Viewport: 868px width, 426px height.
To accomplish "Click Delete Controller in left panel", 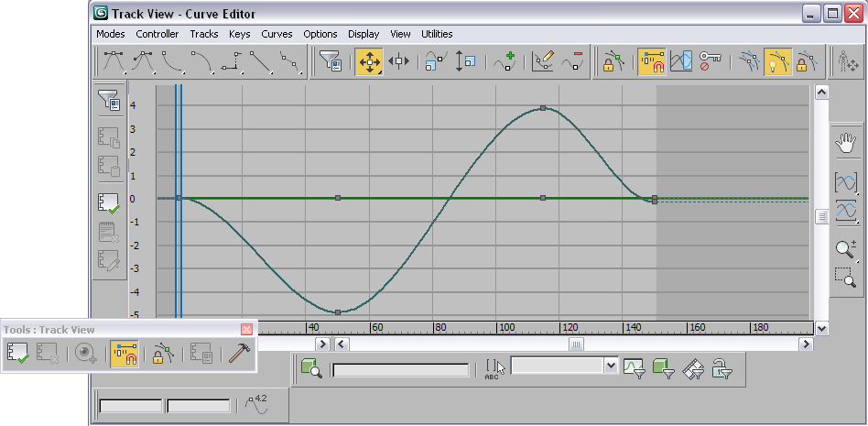I will coord(109,232).
